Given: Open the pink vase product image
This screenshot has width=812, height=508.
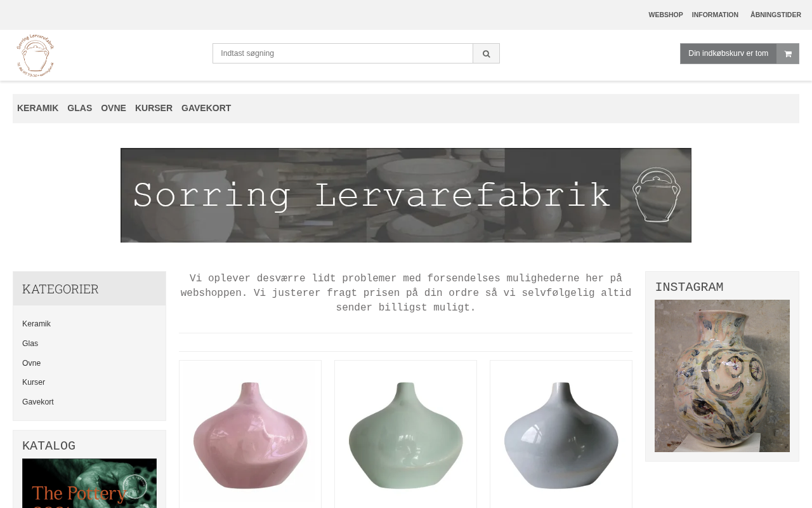Looking at the screenshot, I should click(250, 435).
